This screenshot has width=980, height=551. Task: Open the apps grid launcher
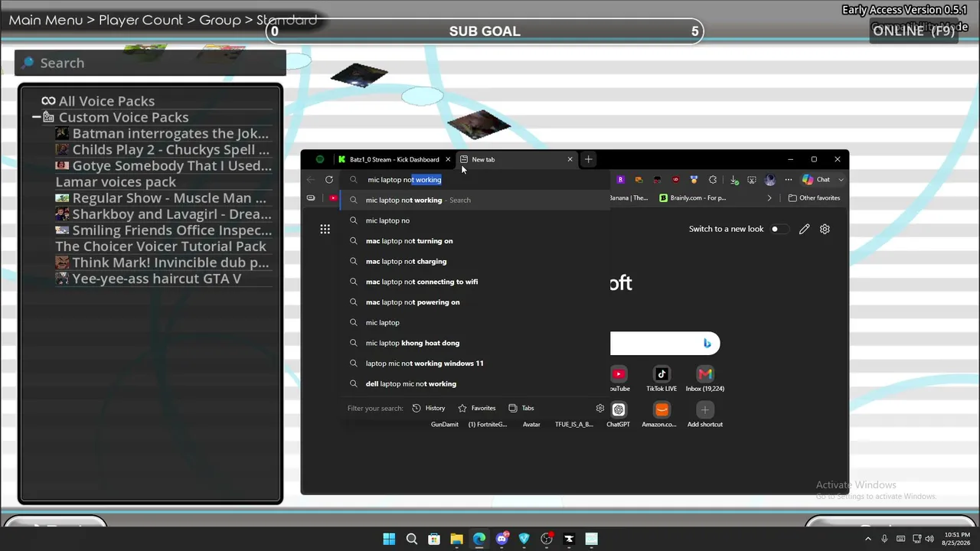click(x=325, y=229)
